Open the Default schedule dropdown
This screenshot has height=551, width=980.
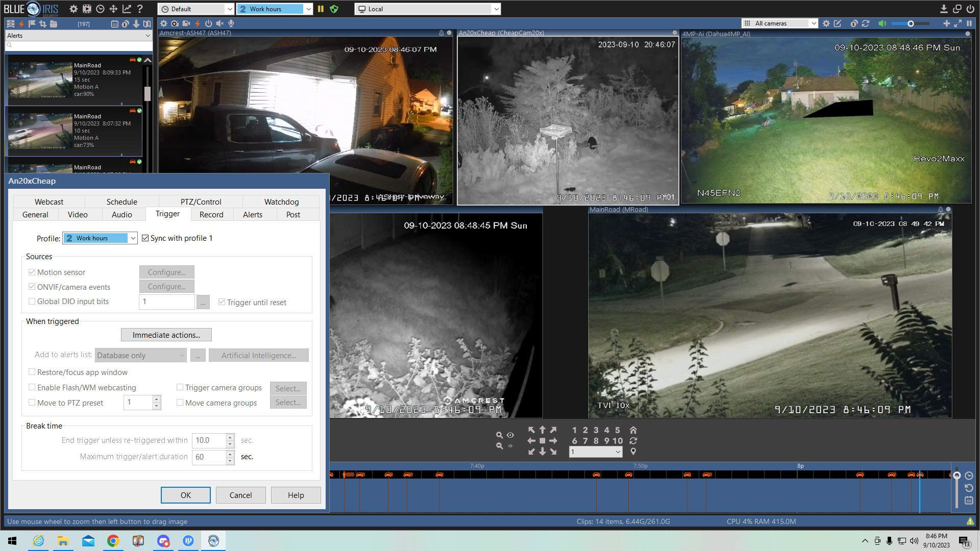196,9
